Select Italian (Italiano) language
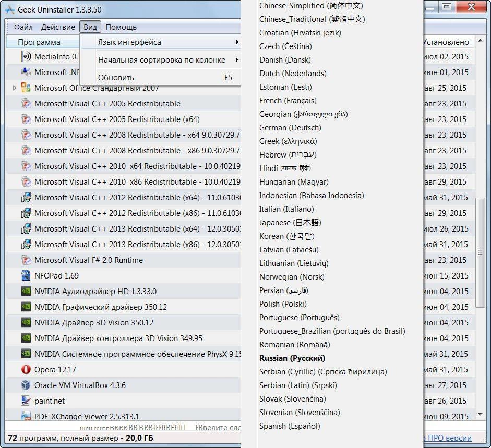The width and height of the screenshot is (491, 448). (286, 209)
